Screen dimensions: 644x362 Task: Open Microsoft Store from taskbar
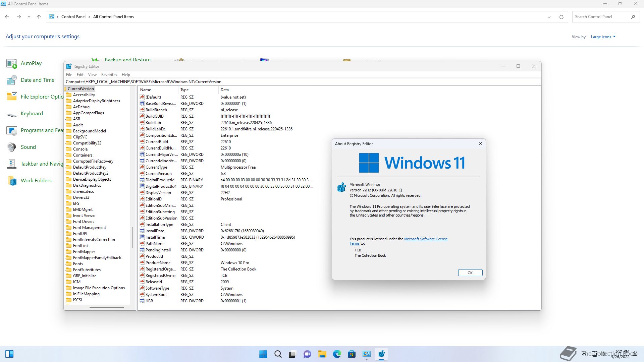tap(352, 354)
